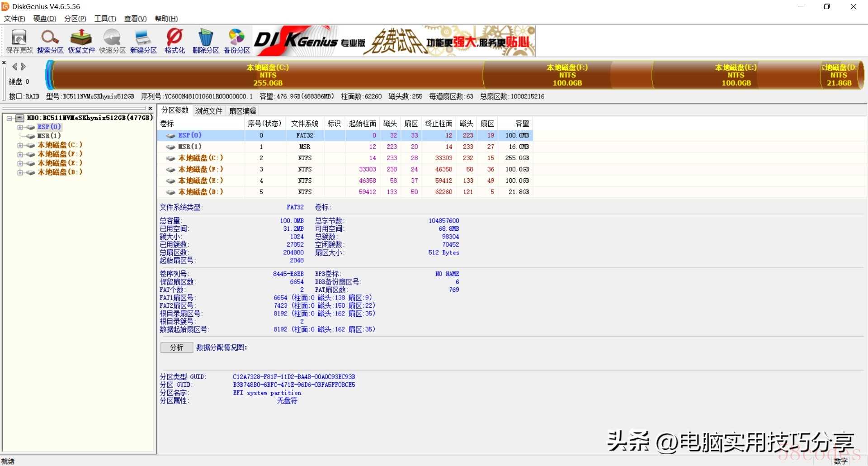868x466 pixels.
Task: Click the DiskGenius banner advertisement
Action: coord(394,41)
